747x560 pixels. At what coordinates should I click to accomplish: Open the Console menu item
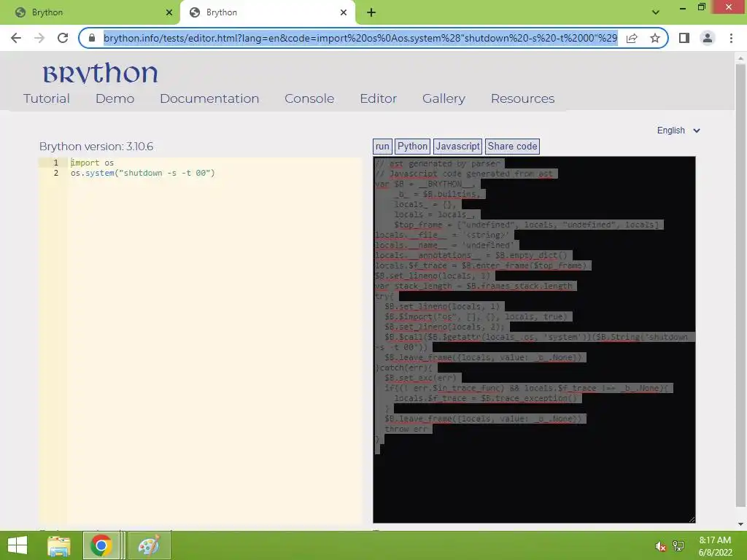(x=309, y=98)
